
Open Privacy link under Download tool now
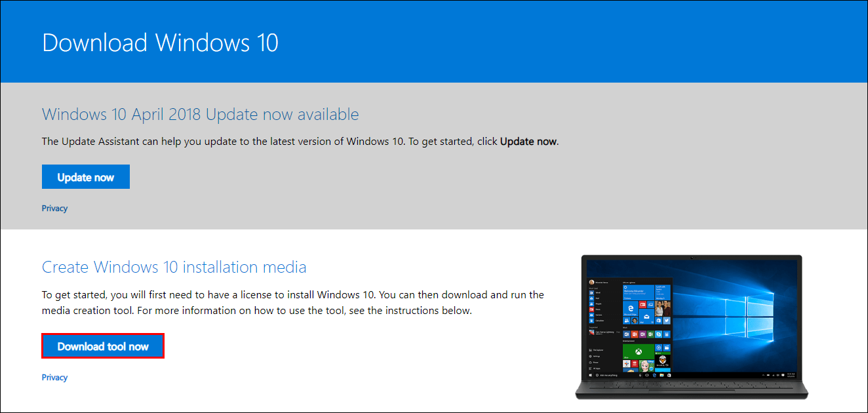pos(54,378)
